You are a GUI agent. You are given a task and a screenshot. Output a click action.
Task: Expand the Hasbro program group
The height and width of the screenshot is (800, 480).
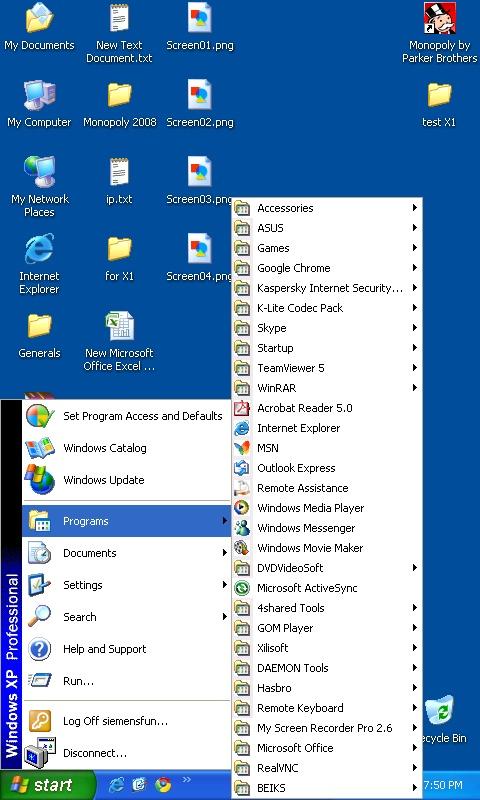tap(327, 688)
